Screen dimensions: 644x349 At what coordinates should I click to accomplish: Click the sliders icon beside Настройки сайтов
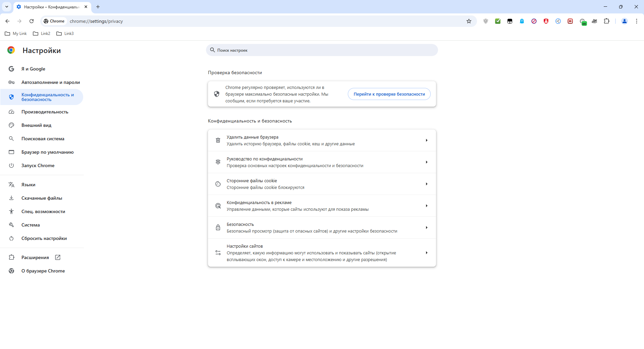pyautogui.click(x=218, y=253)
